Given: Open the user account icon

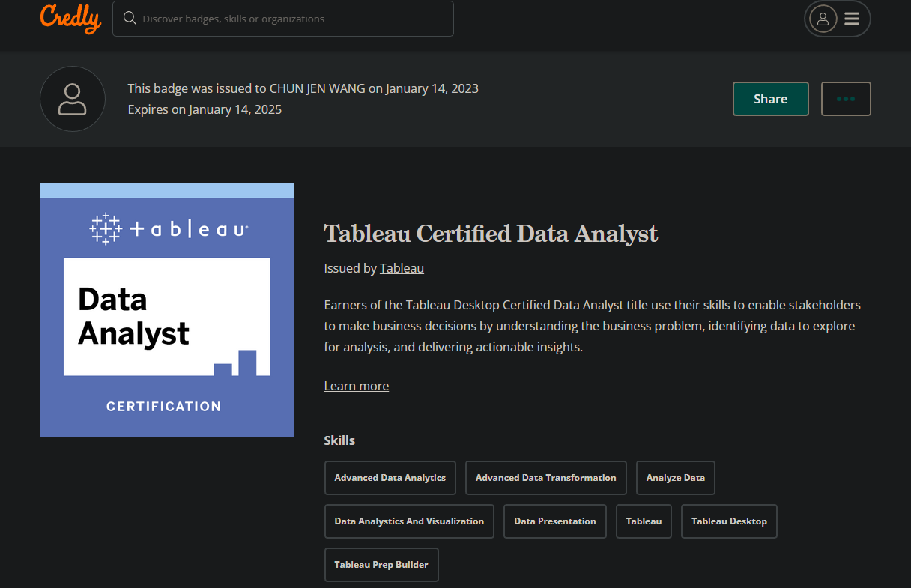Looking at the screenshot, I should pos(823,19).
